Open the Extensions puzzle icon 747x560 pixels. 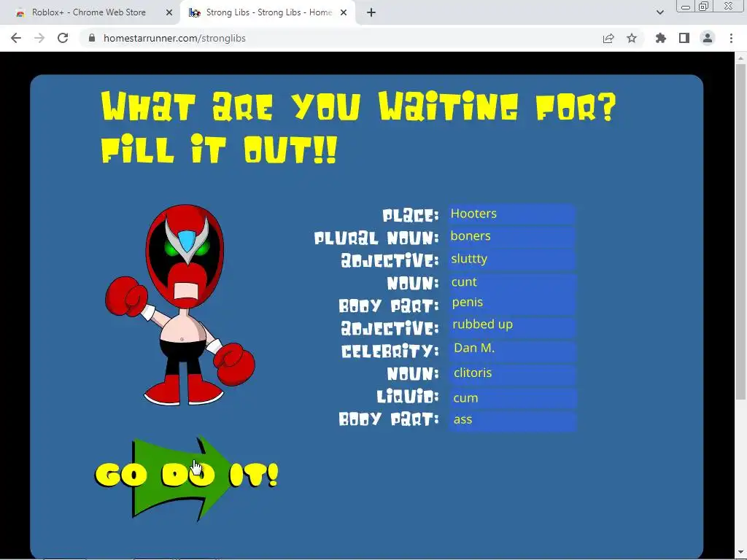click(660, 38)
